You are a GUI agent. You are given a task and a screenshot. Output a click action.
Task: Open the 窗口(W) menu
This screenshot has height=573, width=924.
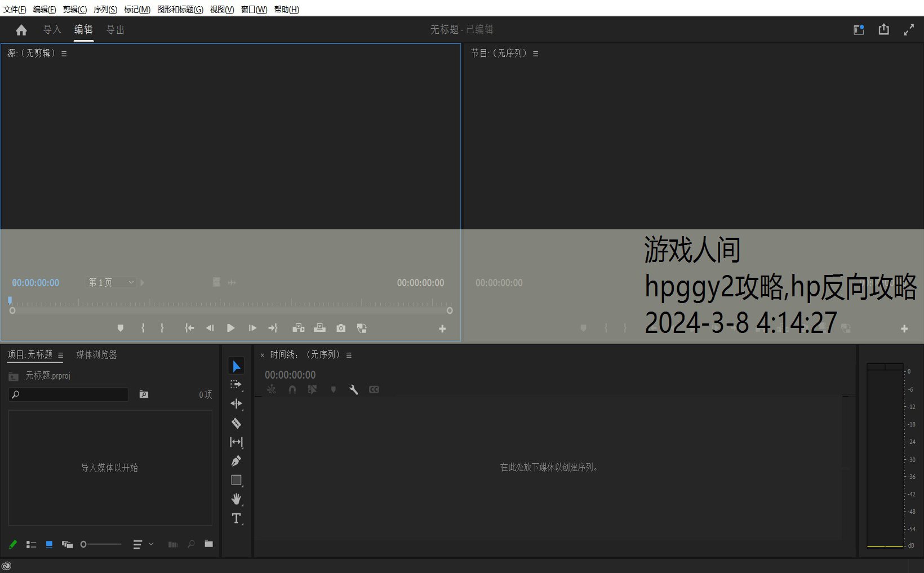[x=254, y=9]
